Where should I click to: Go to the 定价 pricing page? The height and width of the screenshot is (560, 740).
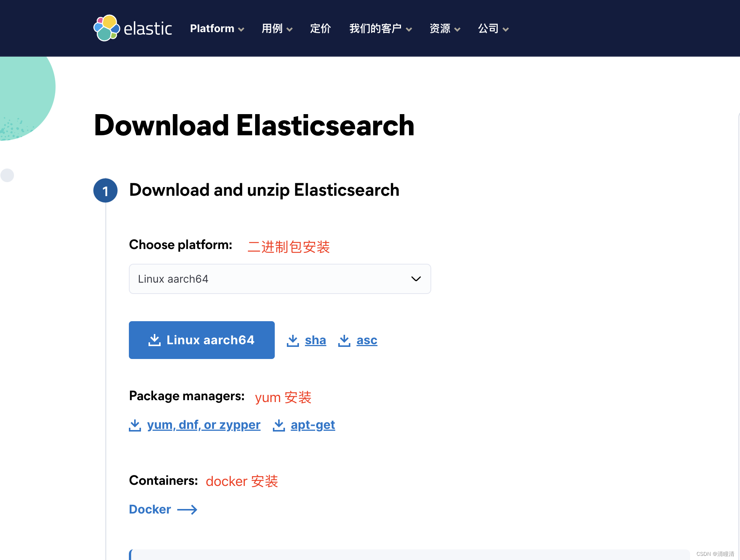(x=320, y=29)
